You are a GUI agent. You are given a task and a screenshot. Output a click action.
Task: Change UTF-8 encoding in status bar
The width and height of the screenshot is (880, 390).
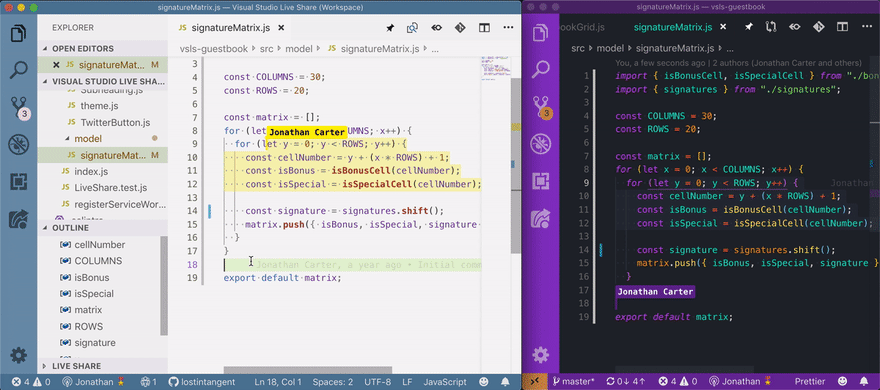coord(378,382)
